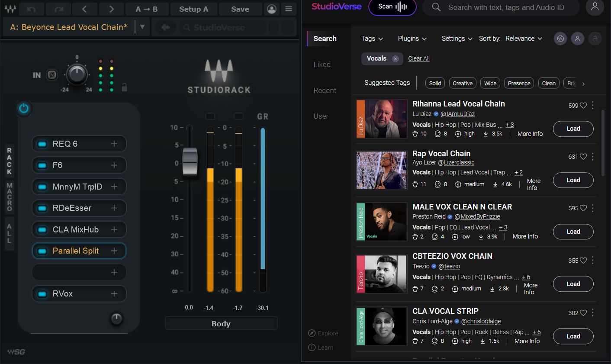Click the waveform scan icon beside preset name
The height and width of the screenshot is (364, 611).
(165, 27)
